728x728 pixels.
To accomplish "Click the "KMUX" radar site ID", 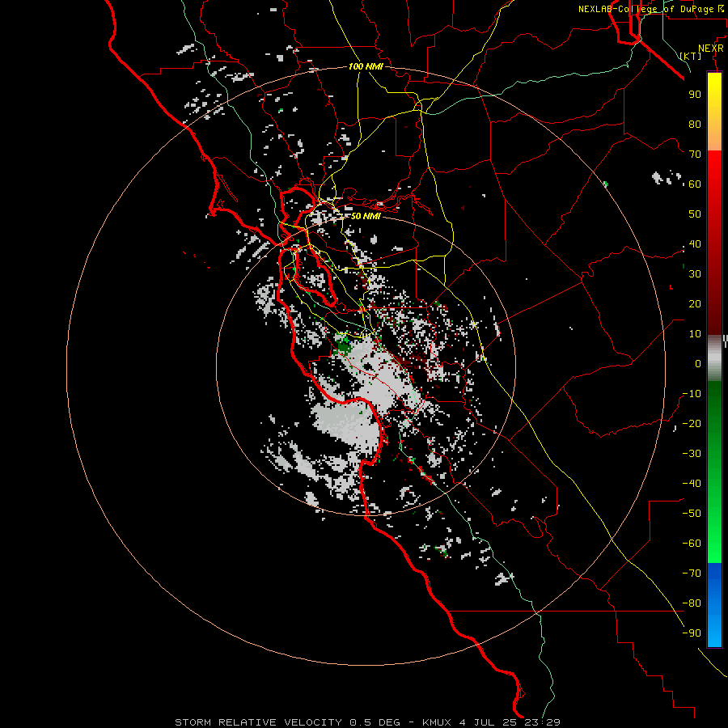I will click(437, 722).
